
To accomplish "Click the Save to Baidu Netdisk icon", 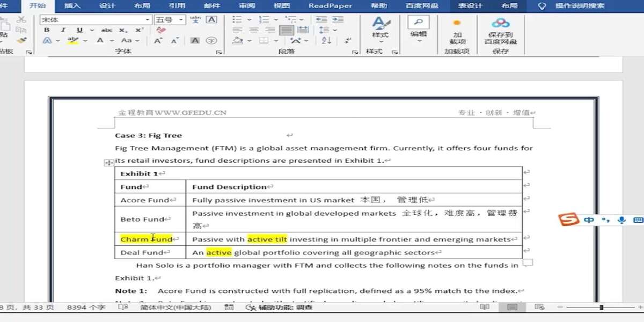I will click(x=500, y=31).
